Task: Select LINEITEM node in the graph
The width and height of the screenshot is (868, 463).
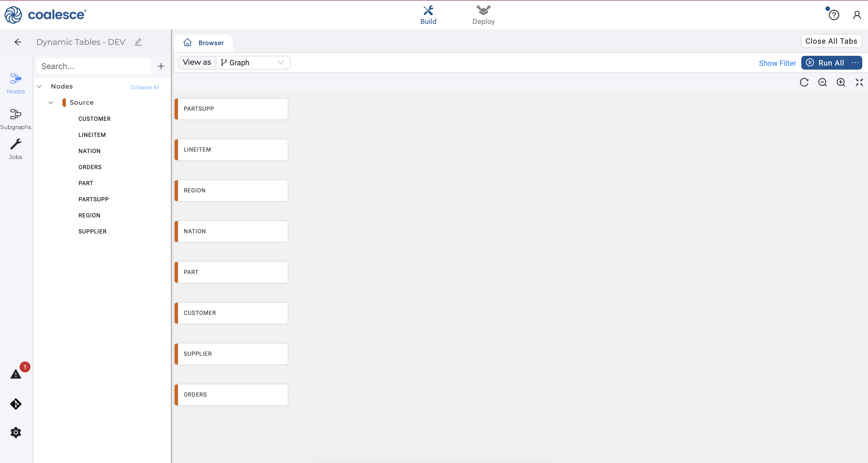Action: click(x=232, y=150)
